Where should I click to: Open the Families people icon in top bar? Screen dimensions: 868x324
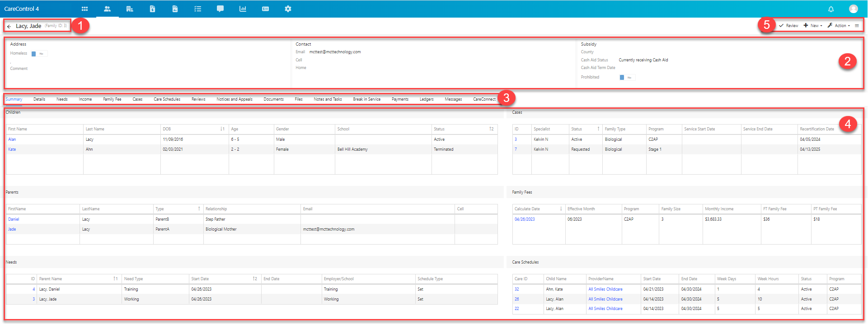[107, 9]
